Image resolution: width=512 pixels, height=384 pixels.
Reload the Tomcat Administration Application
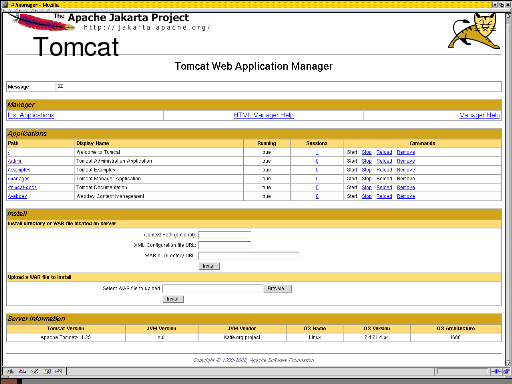(384, 161)
